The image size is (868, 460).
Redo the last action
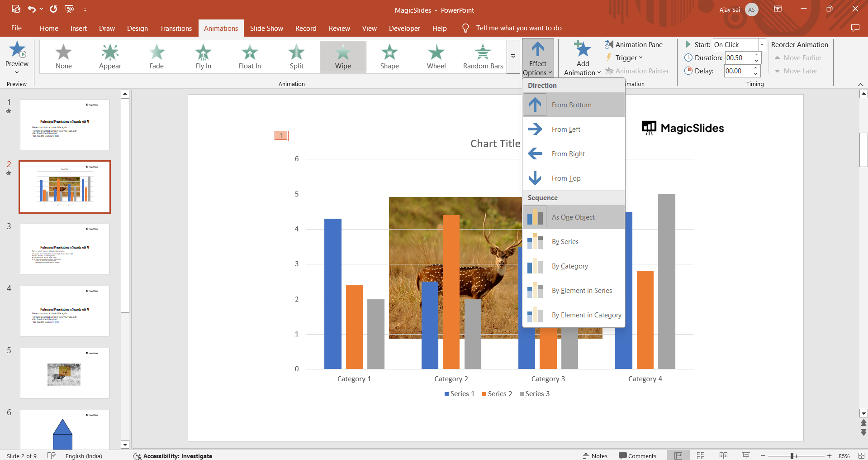pyautogui.click(x=53, y=9)
